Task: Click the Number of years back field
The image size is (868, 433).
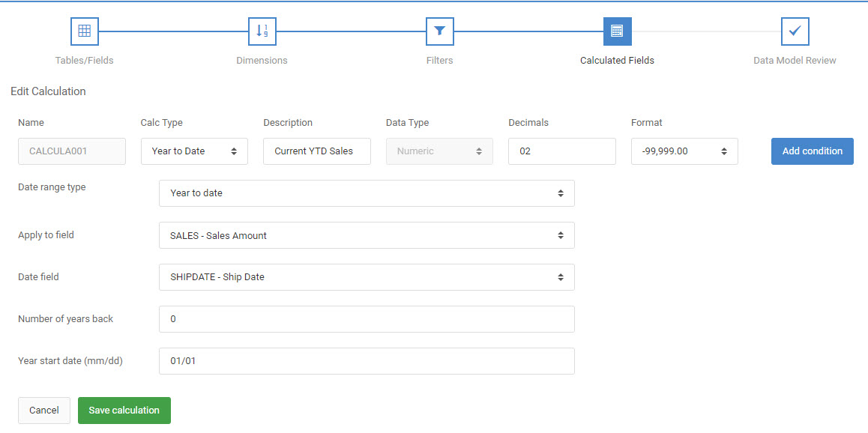Action: tap(367, 319)
